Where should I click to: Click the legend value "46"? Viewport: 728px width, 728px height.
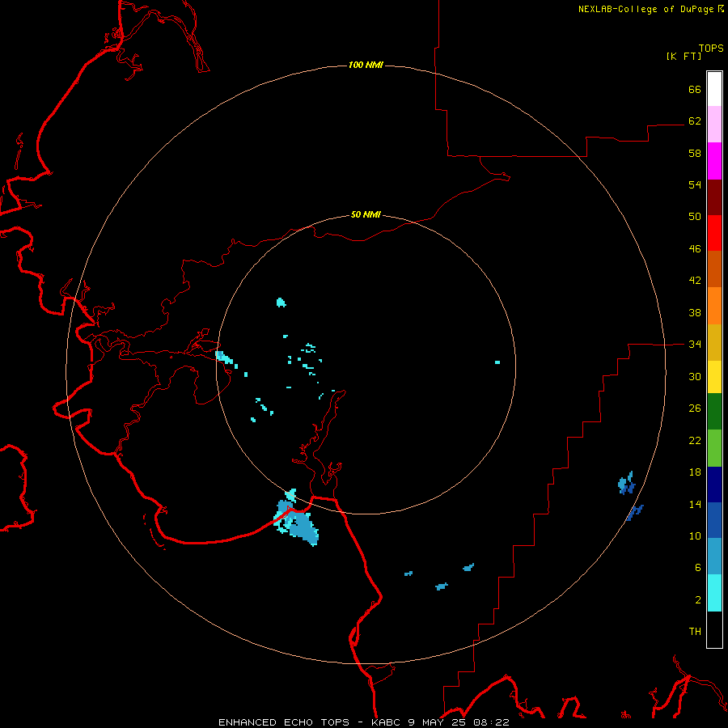(x=695, y=249)
